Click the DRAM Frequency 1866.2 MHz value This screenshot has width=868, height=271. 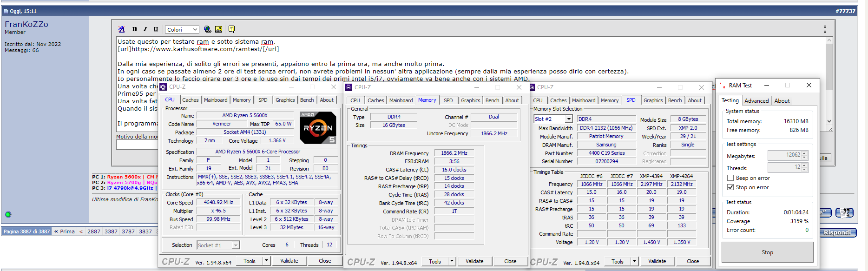(x=454, y=153)
